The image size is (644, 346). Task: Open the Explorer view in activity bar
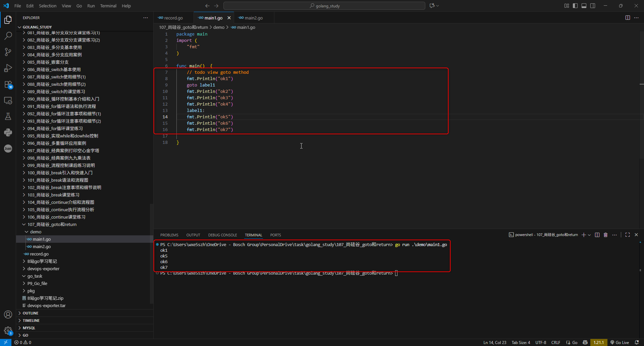(8, 20)
